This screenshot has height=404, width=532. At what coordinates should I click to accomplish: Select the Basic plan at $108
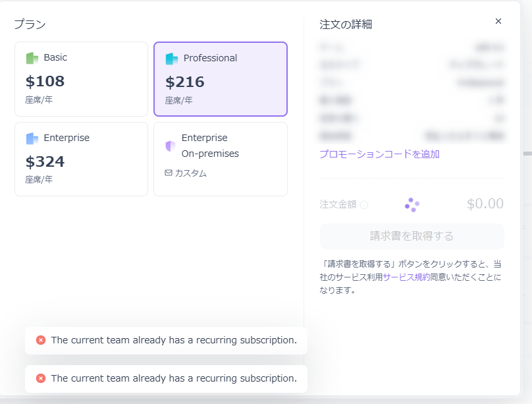[45, 81]
